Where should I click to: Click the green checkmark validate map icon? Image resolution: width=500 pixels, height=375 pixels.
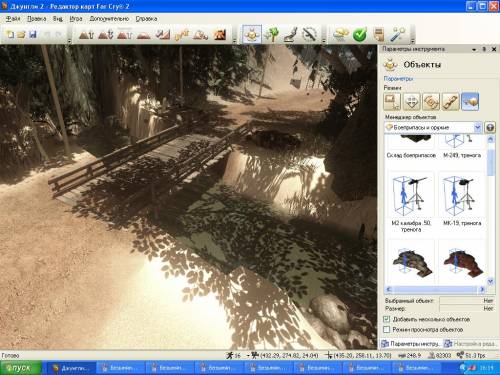(360, 34)
